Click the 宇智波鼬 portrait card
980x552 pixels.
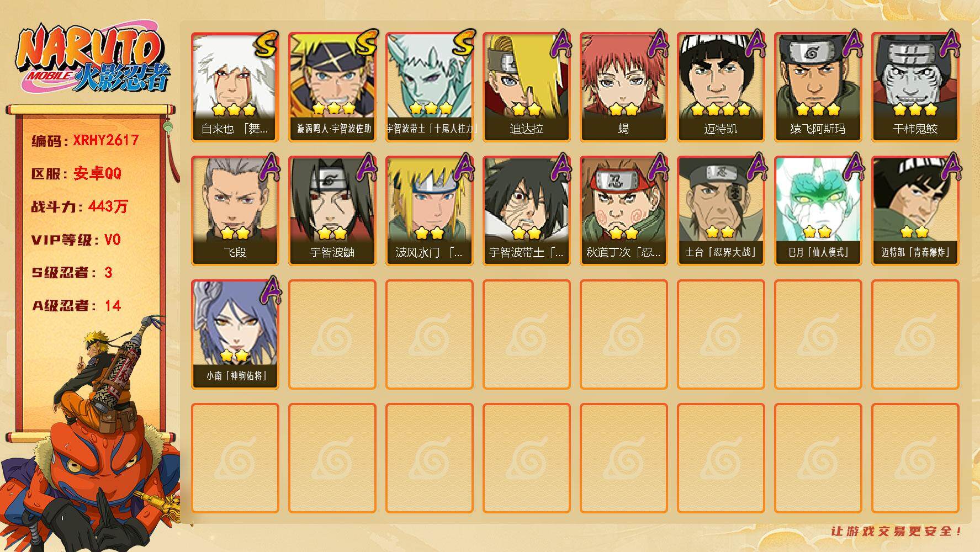tap(332, 211)
